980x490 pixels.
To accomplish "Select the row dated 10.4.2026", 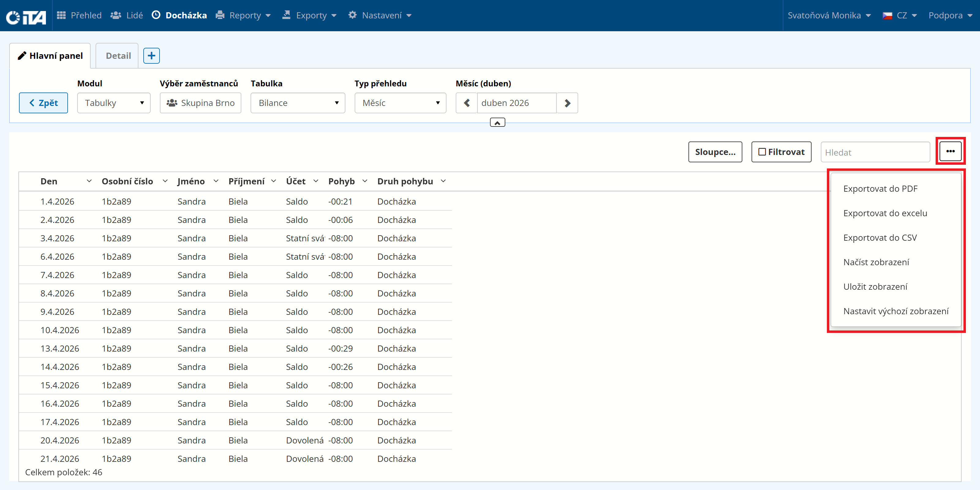I will point(235,330).
